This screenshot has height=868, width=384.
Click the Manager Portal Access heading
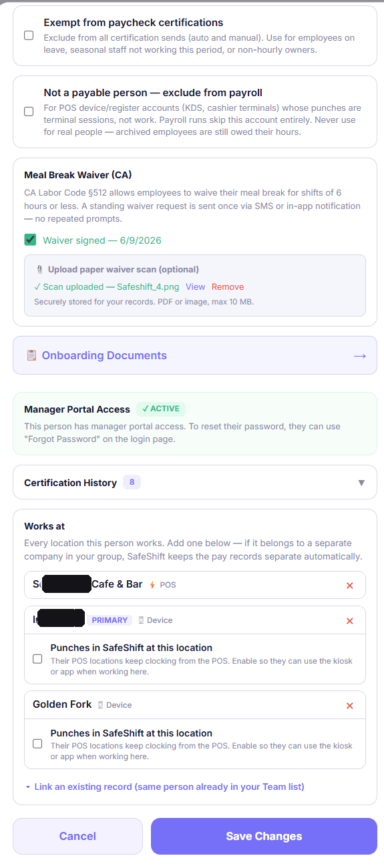[77, 409]
